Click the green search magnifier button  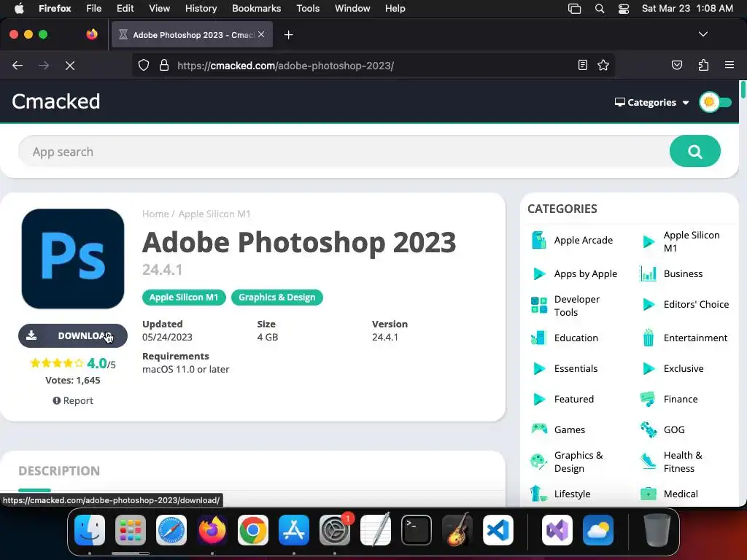(694, 152)
